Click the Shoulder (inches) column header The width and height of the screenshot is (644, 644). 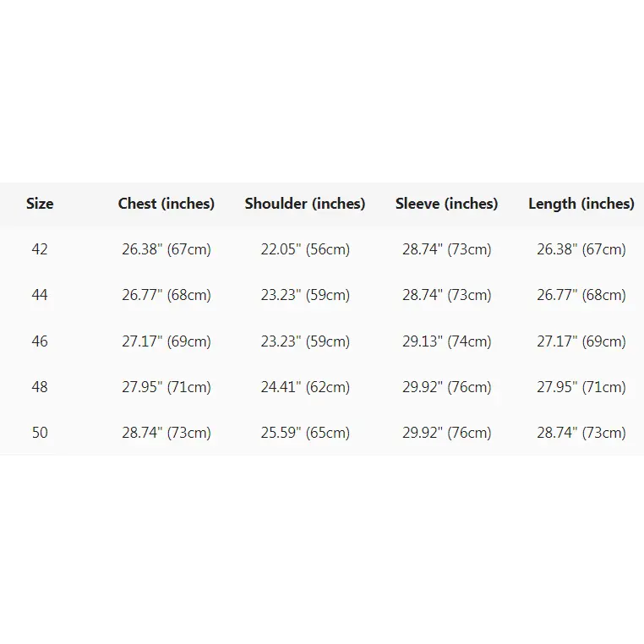coord(305,204)
